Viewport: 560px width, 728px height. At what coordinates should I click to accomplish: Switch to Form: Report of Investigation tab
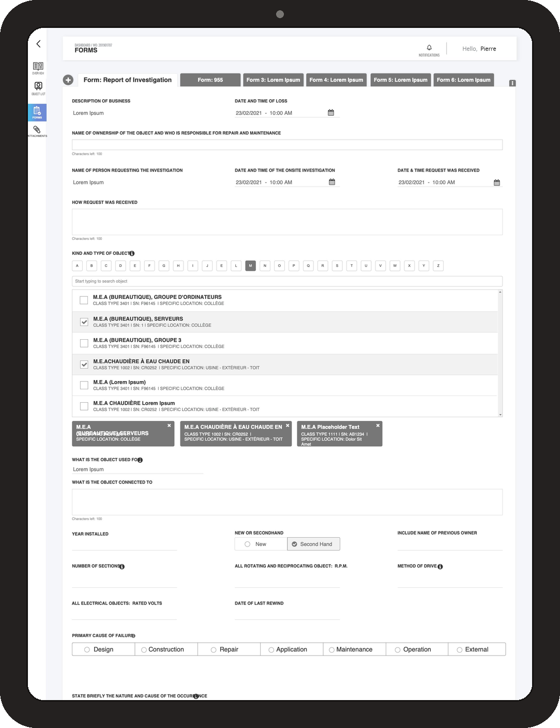tap(127, 80)
